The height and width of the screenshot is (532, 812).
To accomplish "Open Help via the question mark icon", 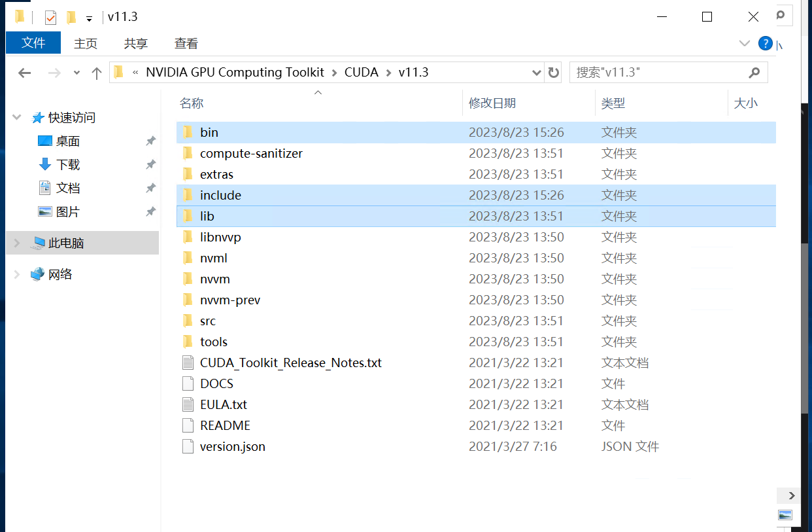I will (x=765, y=43).
